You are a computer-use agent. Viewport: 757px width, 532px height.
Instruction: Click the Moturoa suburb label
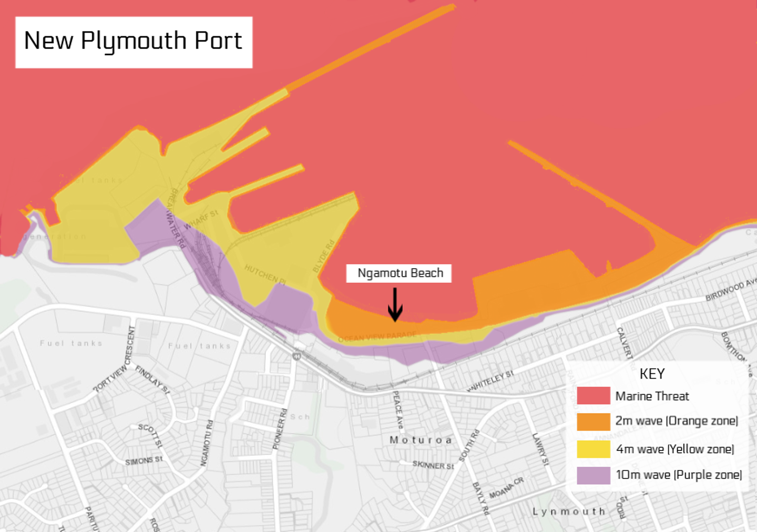coord(421,440)
